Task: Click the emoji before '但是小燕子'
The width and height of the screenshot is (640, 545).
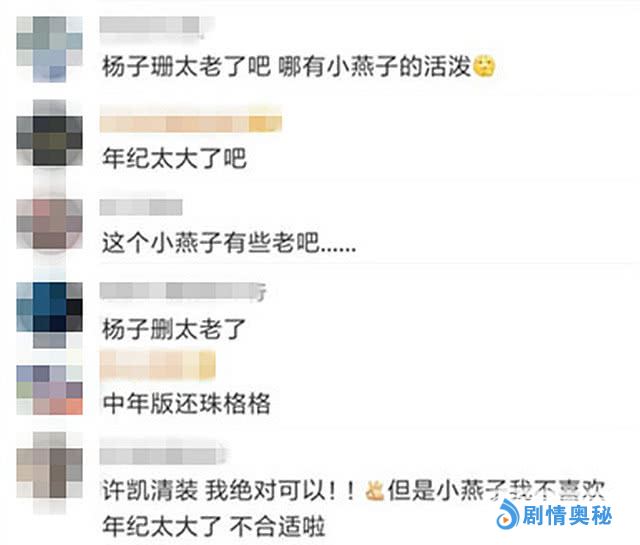Action: pos(375,490)
